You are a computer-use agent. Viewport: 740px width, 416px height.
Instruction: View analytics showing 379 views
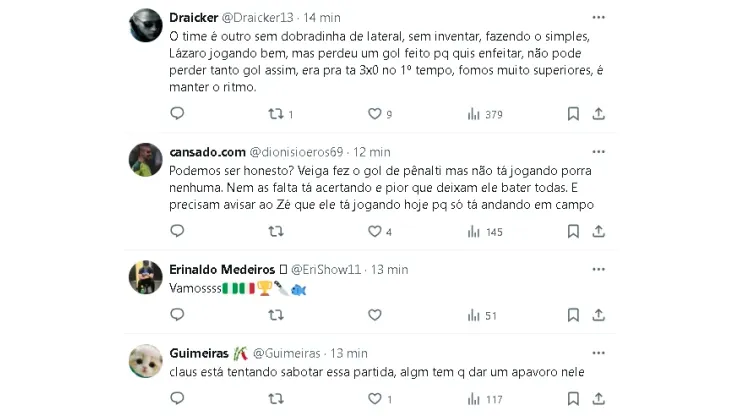[474, 114]
